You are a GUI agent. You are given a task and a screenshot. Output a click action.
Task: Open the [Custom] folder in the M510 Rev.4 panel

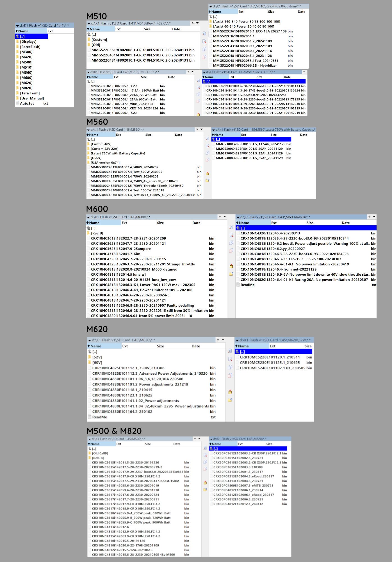pyautogui.click(x=99, y=40)
